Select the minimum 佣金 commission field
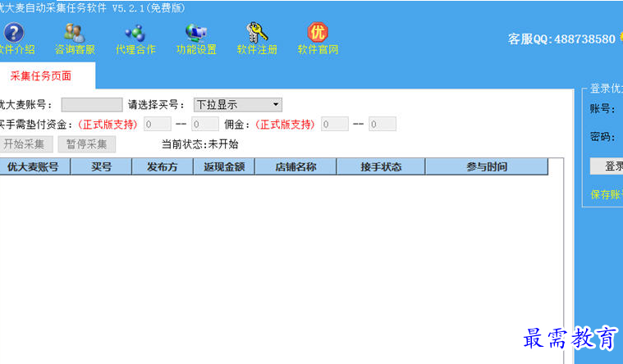This screenshot has width=623, height=364. point(335,125)
